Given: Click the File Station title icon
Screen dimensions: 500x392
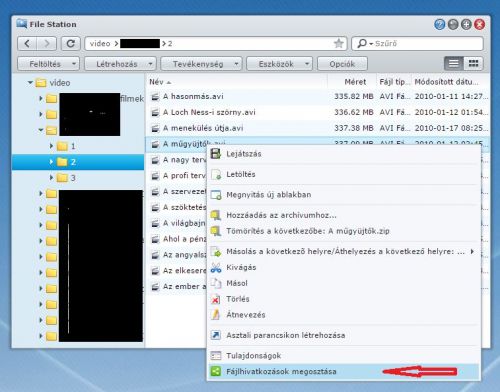Looking at the screenshot, I should (x=22, y=24).
